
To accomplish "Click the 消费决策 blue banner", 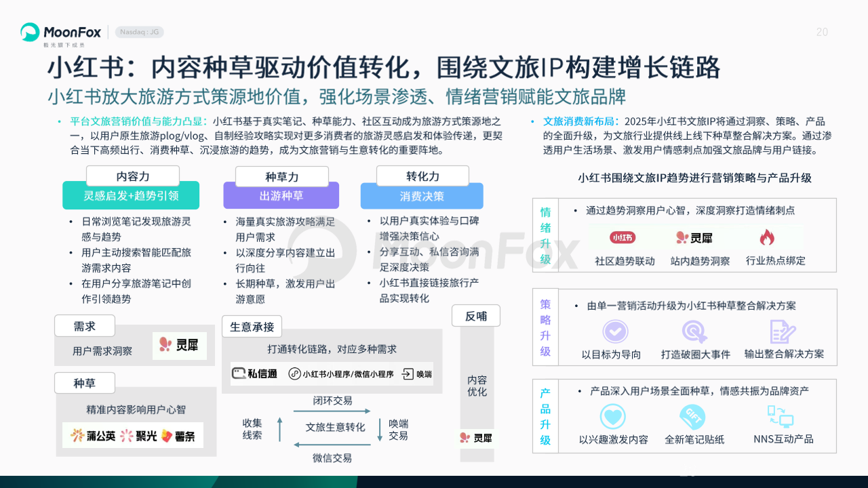I will click(422, 195).
